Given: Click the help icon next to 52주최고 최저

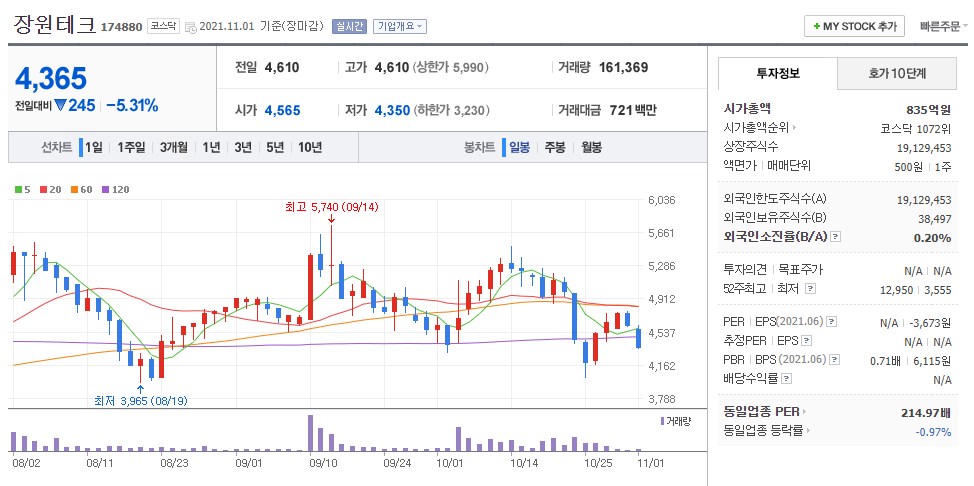Looking at the screenshot, I should click(810, 289).
